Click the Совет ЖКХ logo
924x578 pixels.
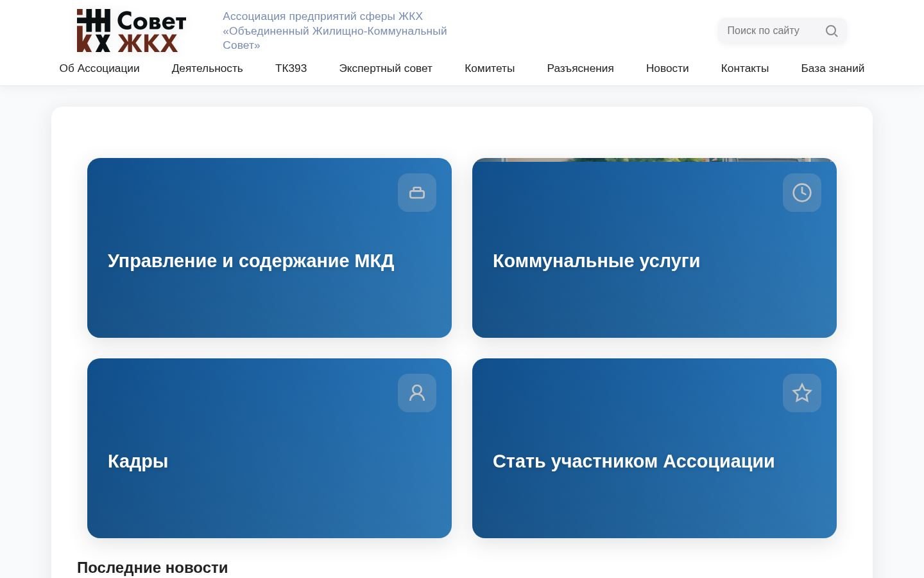click(132, 30)
